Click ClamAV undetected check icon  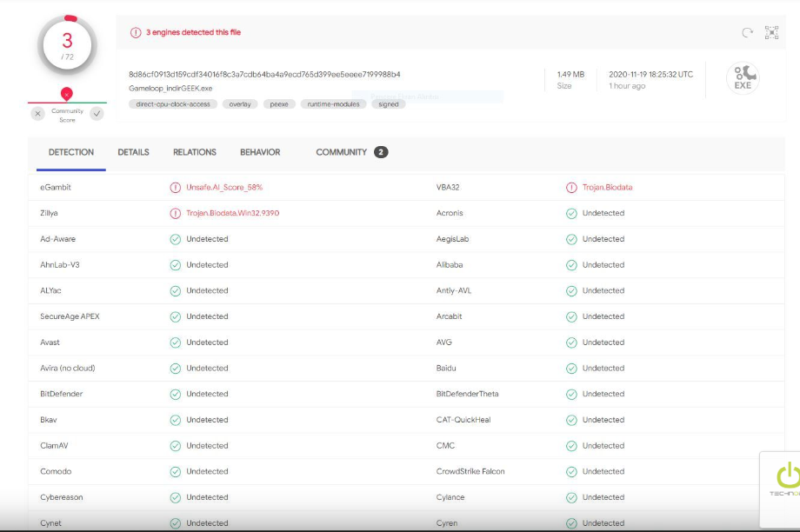175,446
